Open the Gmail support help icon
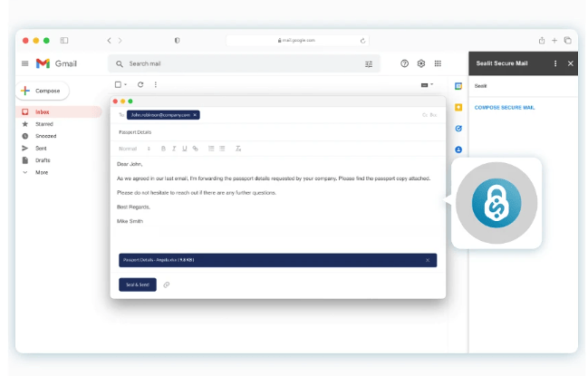The width and height of the screenshot is (588, 376). point(405,63)
